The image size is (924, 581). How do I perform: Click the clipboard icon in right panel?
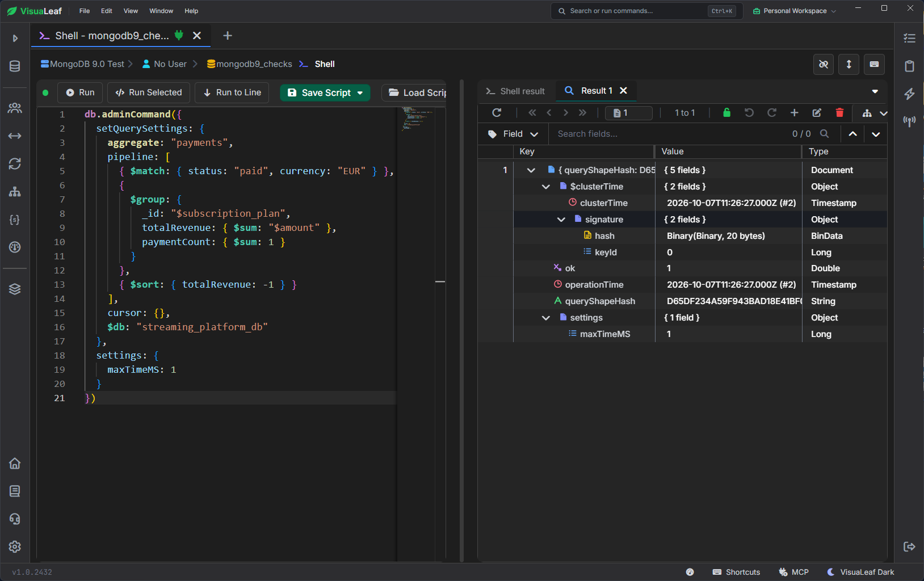[x=909, y=66]
